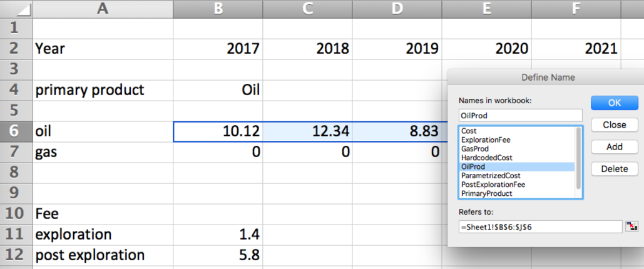Click the range selector icon beside Refers to
The image size is (644, 269).
tap(631, 226)
